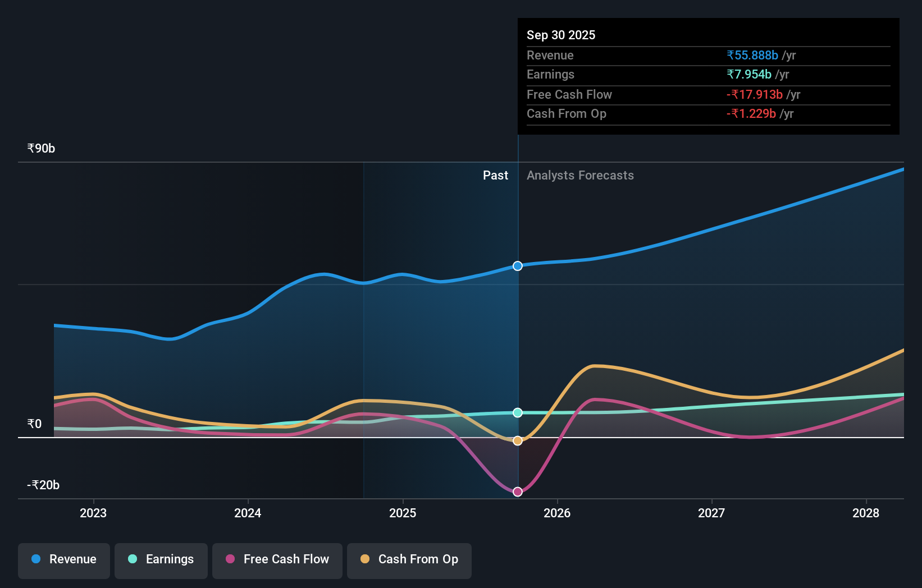Select the Revenue data point marker on chart

(517, 266)
